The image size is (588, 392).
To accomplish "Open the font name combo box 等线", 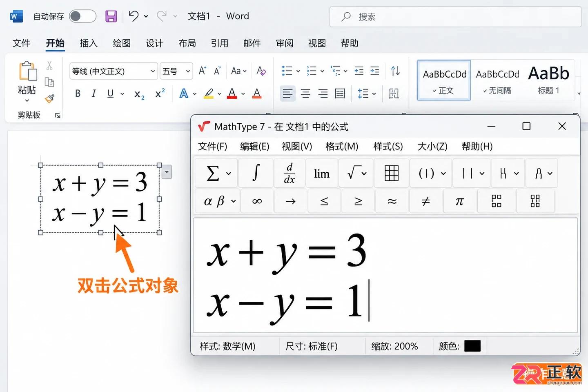I will pyautogui.click(x=114, y=71).
